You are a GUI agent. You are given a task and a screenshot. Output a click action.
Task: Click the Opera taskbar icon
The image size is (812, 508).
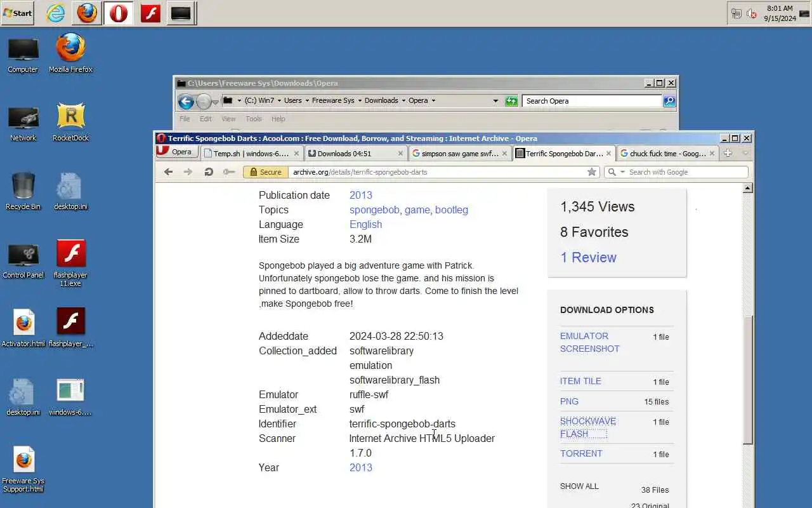118,13
